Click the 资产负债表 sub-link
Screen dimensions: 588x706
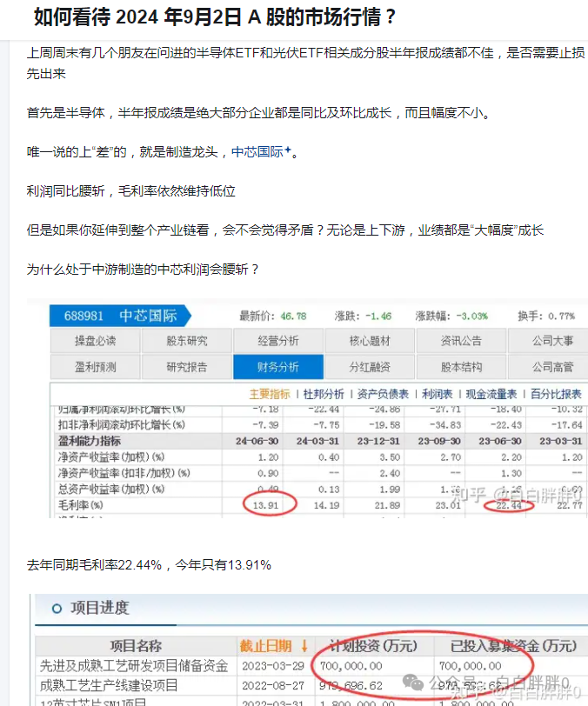tap(383, 395)
